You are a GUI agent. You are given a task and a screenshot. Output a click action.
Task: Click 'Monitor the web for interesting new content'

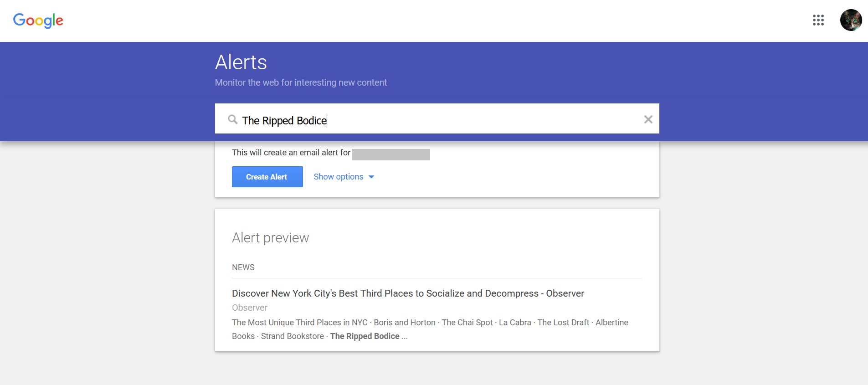tap(301, 82)
